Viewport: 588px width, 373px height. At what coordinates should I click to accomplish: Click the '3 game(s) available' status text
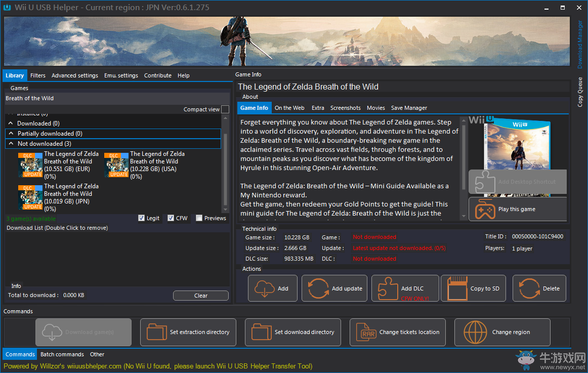click(x=31, y=219)
